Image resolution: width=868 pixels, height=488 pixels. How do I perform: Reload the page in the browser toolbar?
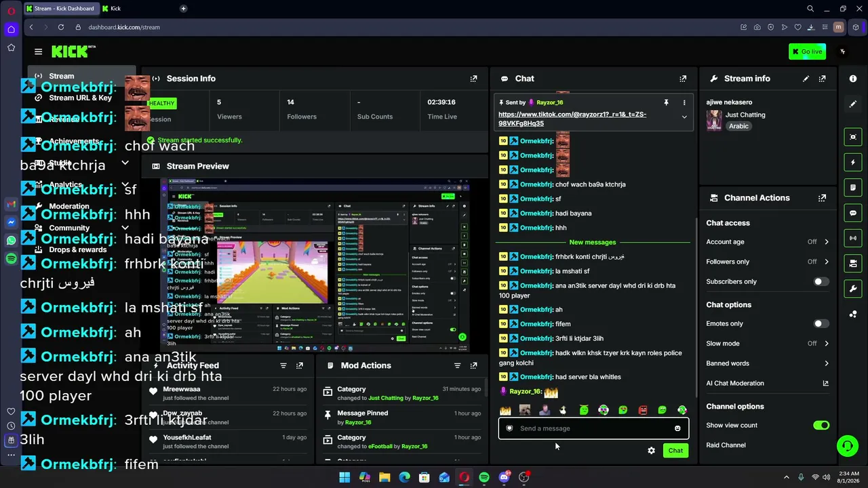click(61, 27)
